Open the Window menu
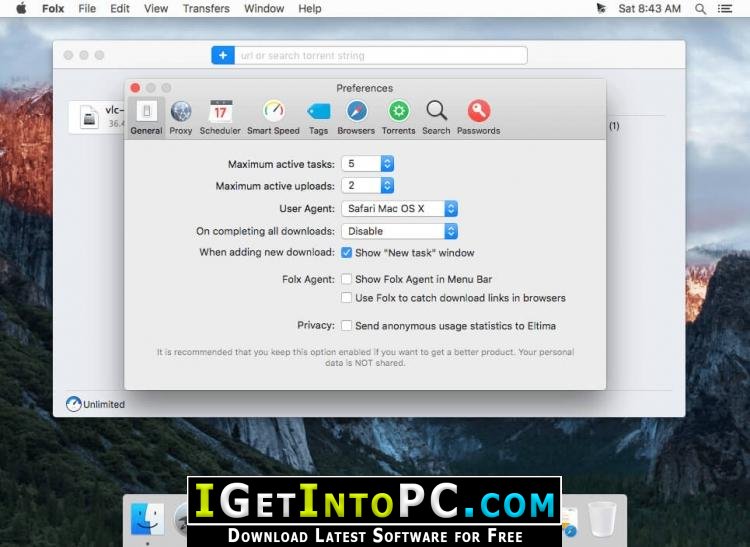750x547 pixels. click(264, 9)
